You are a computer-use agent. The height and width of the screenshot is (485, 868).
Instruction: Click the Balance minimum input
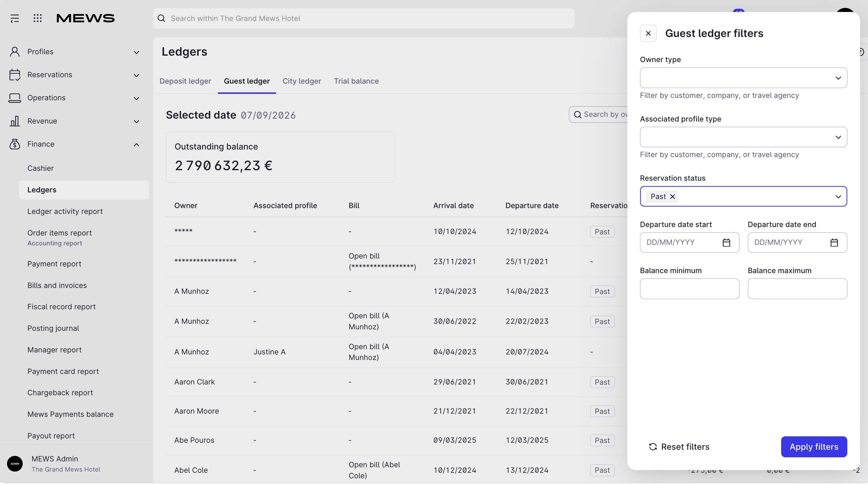click(x=689, y=289)
